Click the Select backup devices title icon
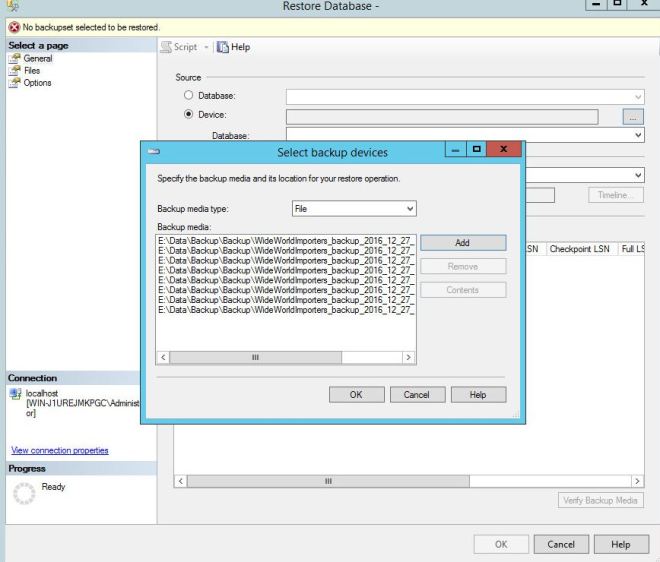Viewport: 660px width, 562px height. pyautogui.click(x=154, y=151)
